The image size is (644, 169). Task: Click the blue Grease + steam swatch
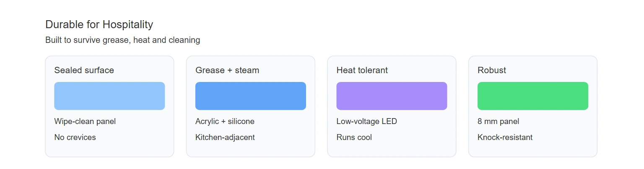tap(251, 96)
